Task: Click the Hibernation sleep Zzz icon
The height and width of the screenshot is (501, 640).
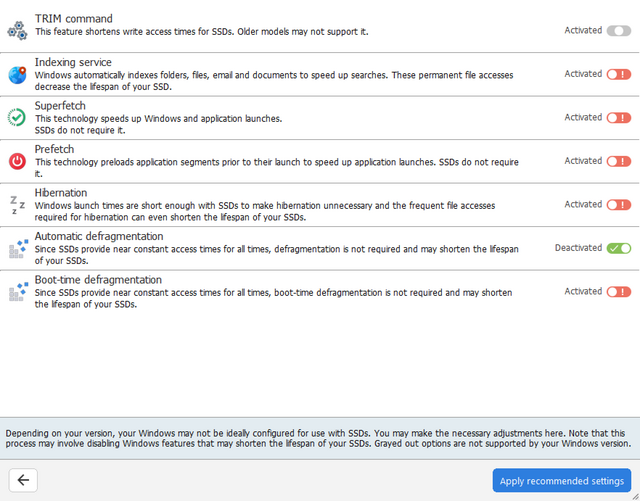Action: [17, 205]
